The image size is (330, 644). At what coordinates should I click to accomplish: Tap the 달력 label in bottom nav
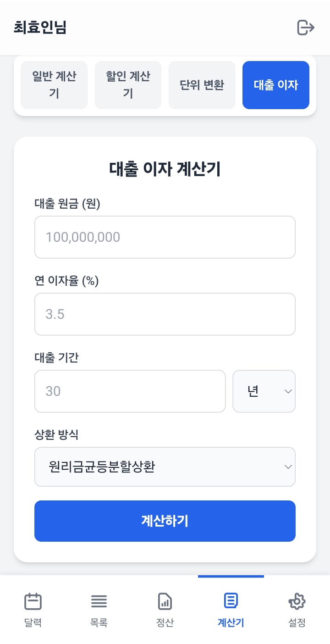(x=33, y=623)
